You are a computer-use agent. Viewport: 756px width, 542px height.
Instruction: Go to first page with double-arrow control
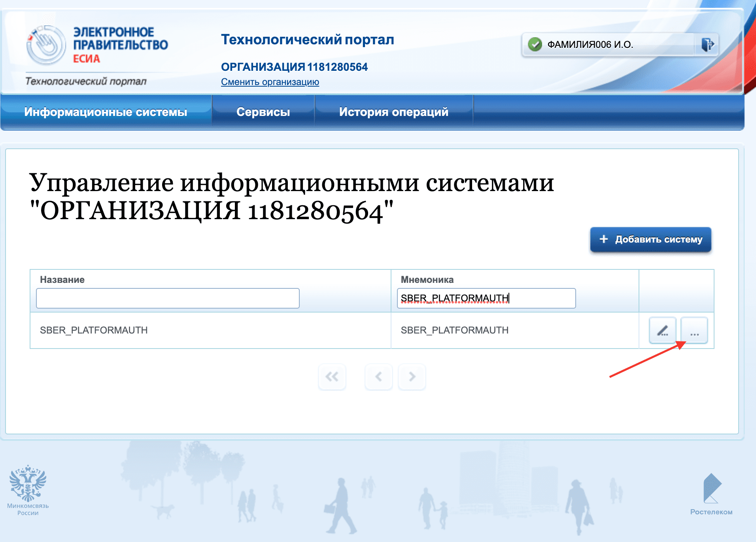332,377
